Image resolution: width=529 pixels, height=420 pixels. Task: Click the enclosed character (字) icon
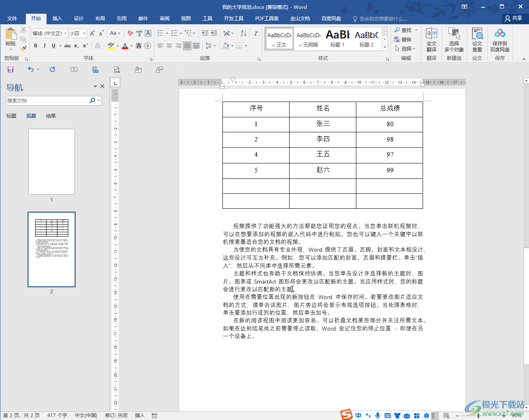(x=148, y=46)
